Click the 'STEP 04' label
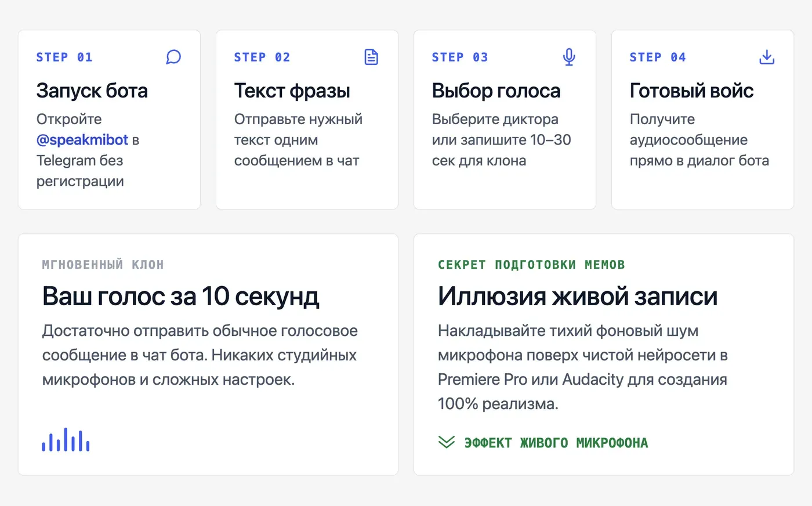Image resolution: width=812 pixels, height=506 pixels. coord(658,57)
